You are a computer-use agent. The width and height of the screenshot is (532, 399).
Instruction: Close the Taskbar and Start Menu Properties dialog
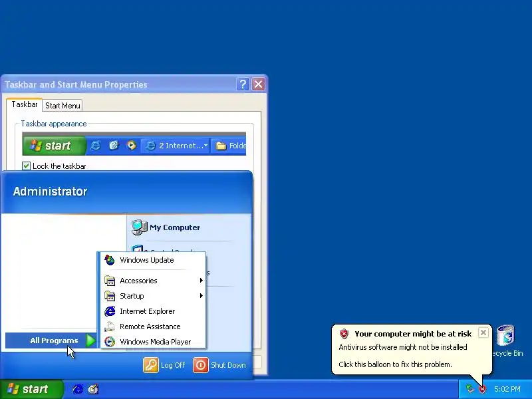pyautogui.click(x=258, y=84)
